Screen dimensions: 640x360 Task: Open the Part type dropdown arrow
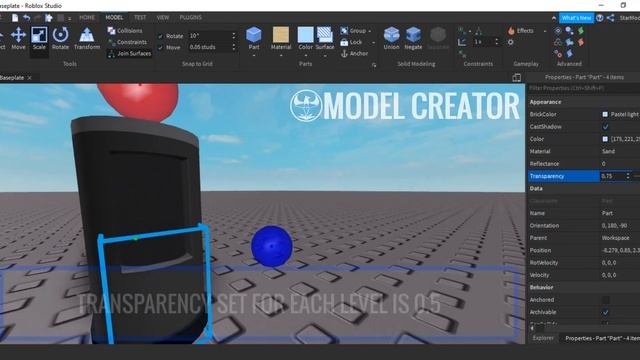pos(253,55)
